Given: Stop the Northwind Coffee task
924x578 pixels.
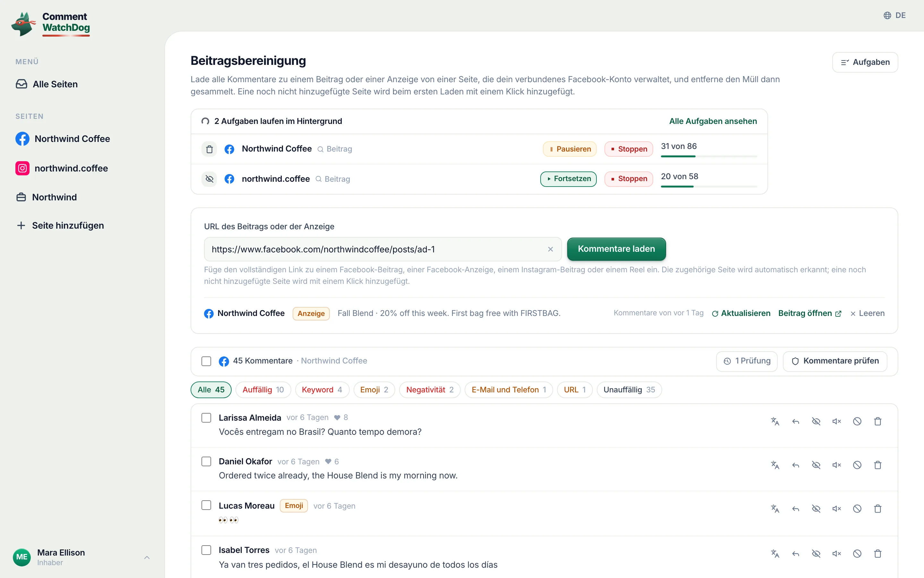Looking at the screenshot, I should click(629, 149).
